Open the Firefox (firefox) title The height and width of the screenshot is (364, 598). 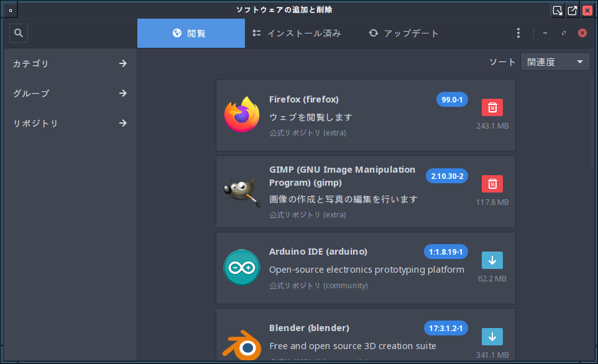pyautogui.click(x=304, y=99)
